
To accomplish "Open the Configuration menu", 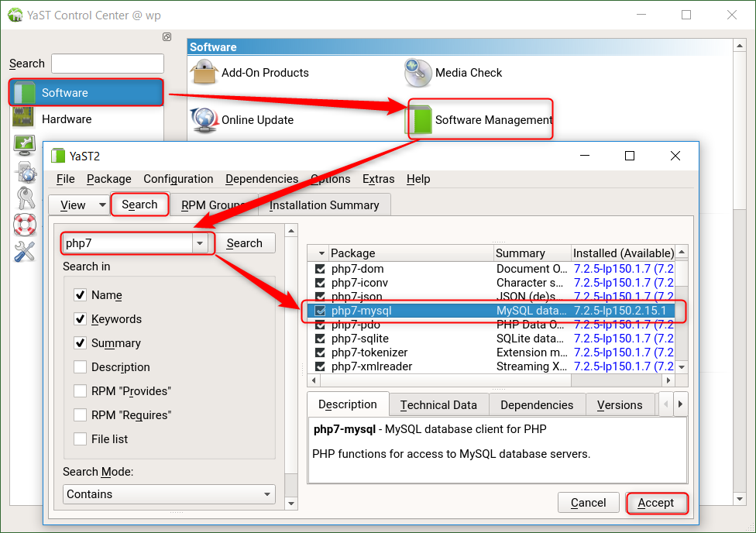I will tap(178, 179).
